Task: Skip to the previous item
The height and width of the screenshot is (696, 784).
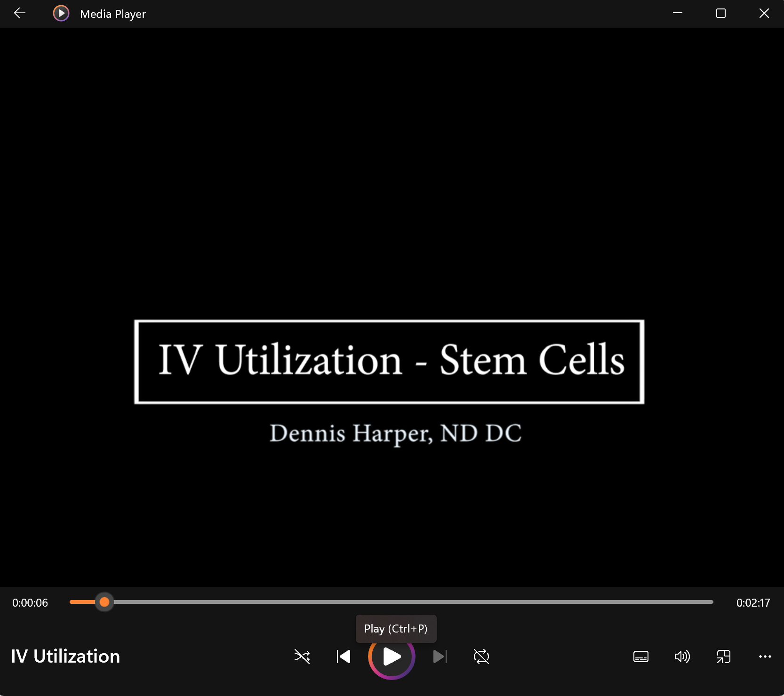Action: [x=343, y=656]
